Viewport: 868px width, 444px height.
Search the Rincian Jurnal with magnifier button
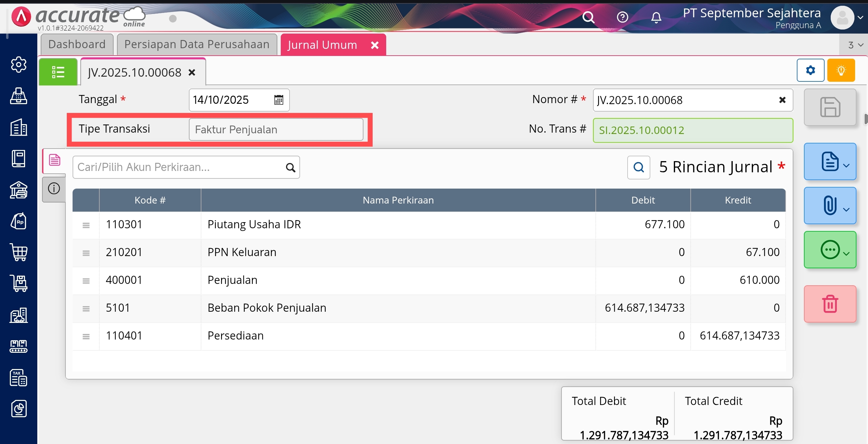click(638, 167)
